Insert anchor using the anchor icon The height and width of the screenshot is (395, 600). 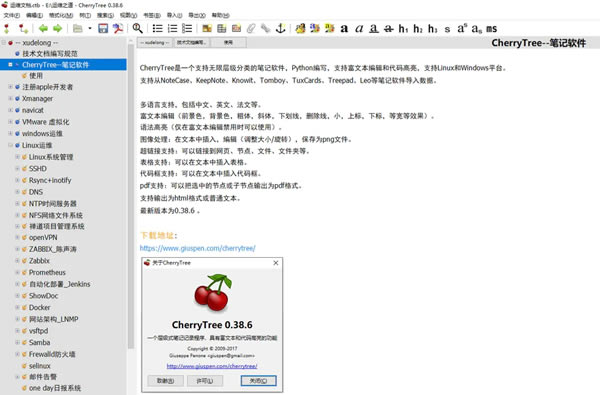coord(280,28)
